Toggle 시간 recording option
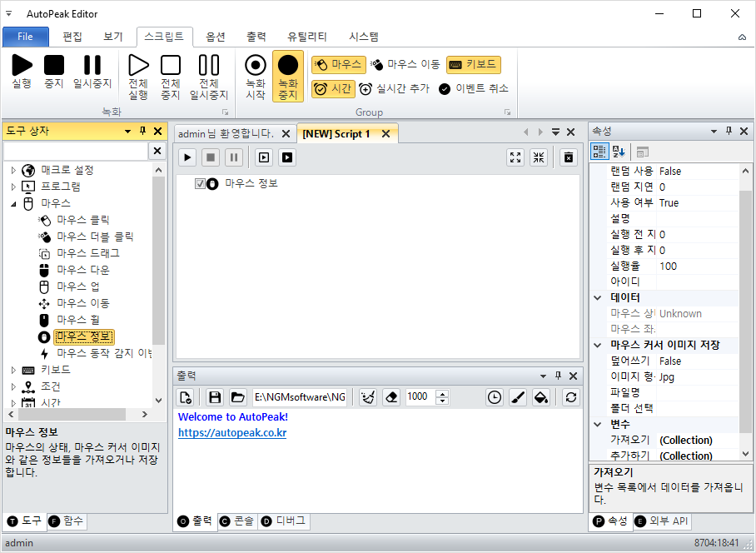Viewport: 756px width, 553px height. pos(333,89)
